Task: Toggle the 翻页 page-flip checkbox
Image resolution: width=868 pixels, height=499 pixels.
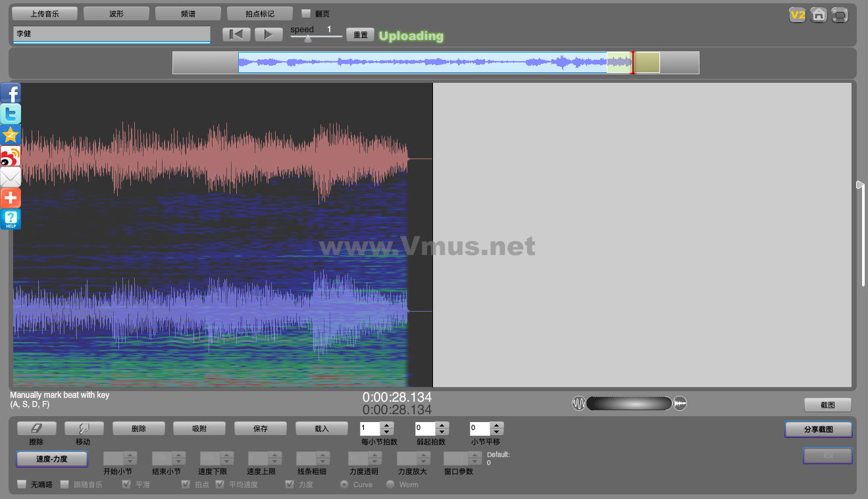Action: pyautogui.click(x=305, y=13)
